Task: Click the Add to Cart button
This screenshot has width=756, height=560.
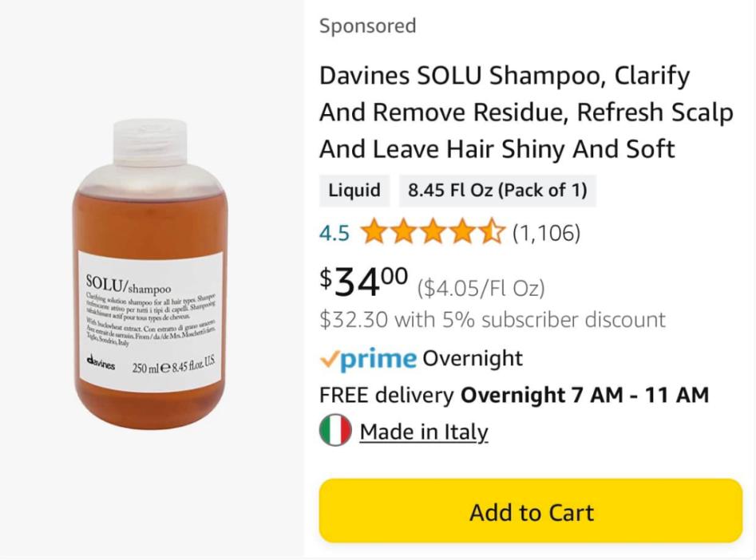Action: [x=531, y=511]
